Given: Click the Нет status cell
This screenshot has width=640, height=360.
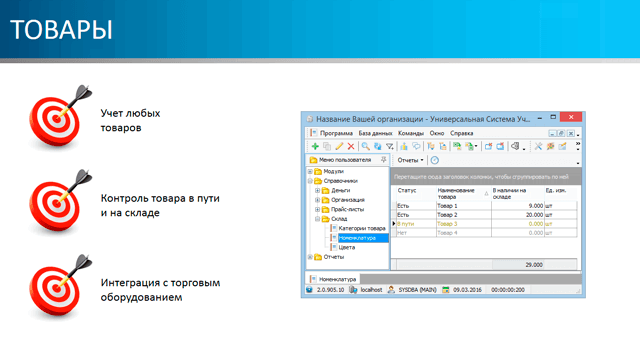Looking at the screenshot, I should (x=416, y=233).
